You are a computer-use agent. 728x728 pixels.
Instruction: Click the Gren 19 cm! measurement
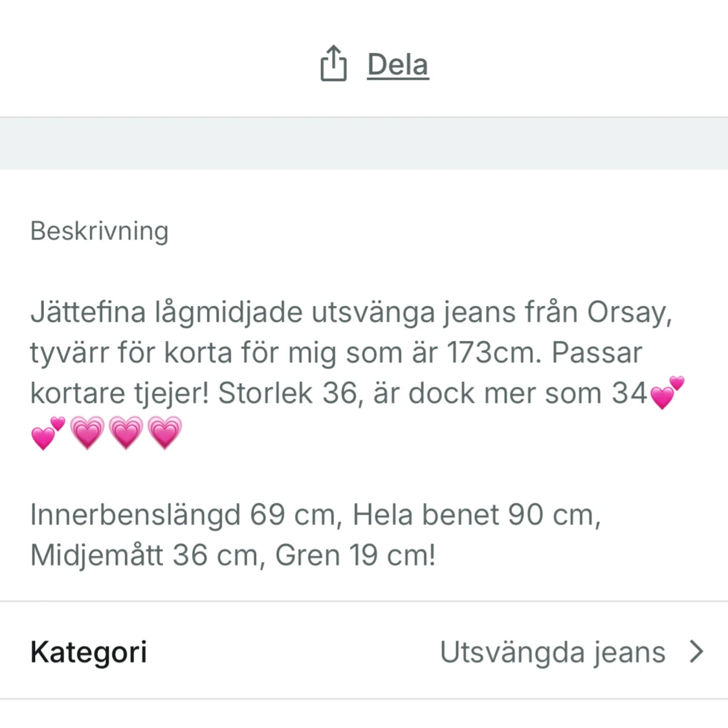356,555
